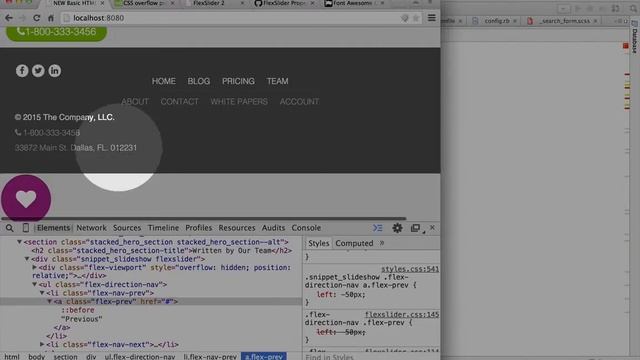Select body in the breadcrumb bar

36,357
